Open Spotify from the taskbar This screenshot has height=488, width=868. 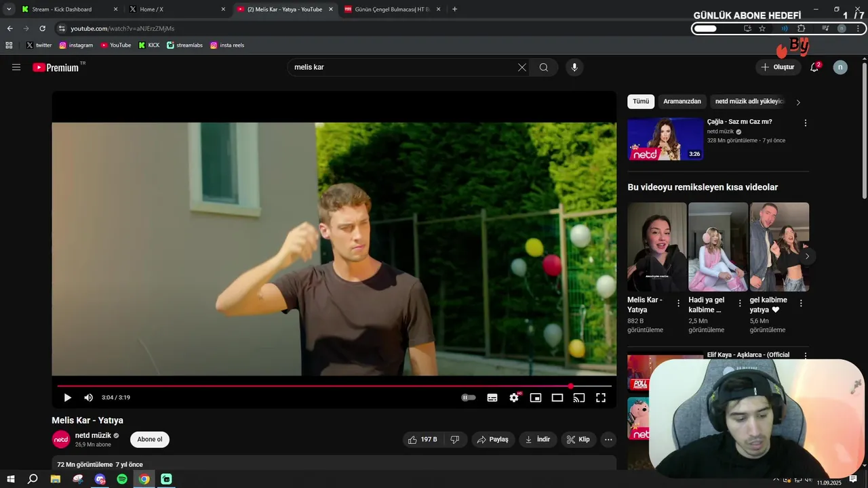pyautogui.click(x=122, y=479)
